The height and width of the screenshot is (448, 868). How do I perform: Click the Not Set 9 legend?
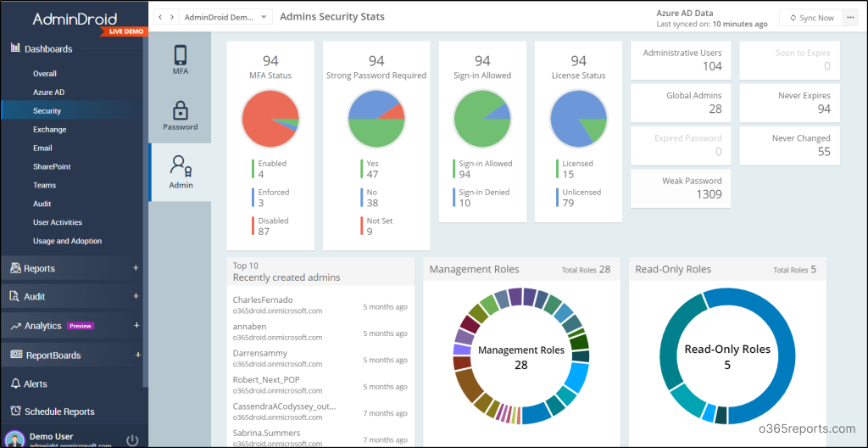376,227
